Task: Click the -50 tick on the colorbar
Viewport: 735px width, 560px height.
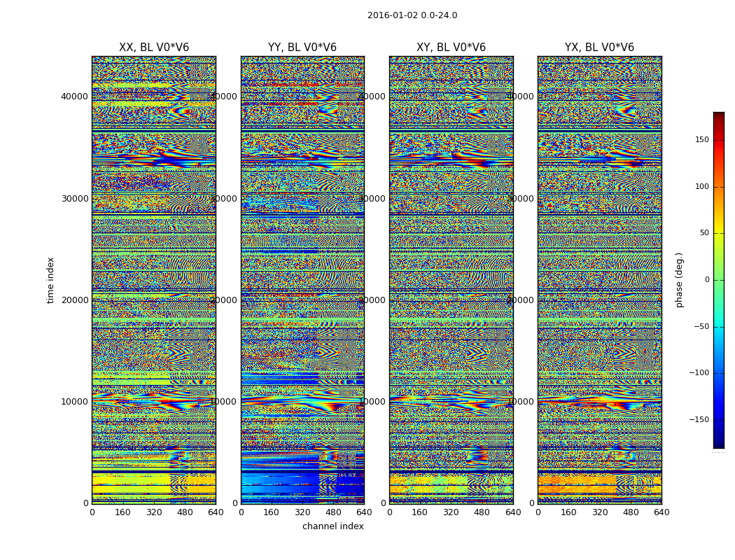Action: (x=700, y=327)
